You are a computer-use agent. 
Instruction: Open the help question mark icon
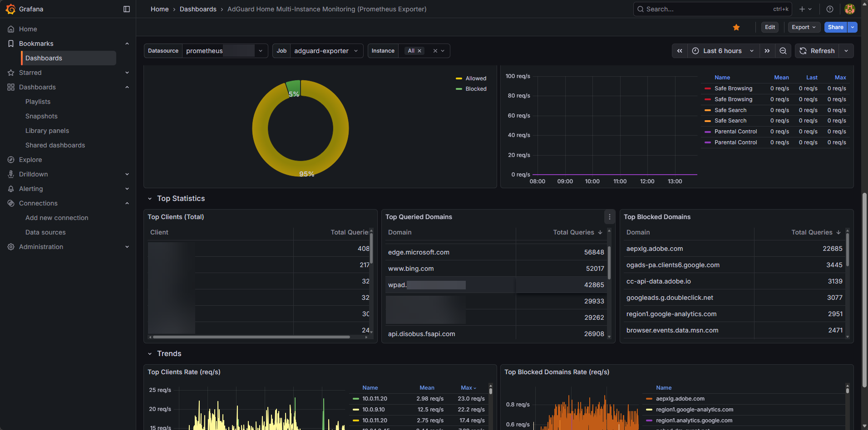pyautogui.click(x=830, y=9)
